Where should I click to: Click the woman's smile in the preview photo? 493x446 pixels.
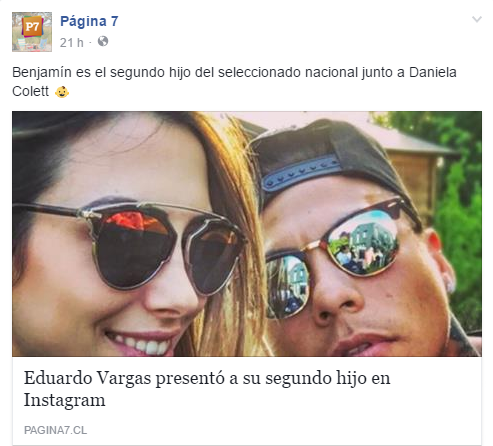[x=142, y=342]
